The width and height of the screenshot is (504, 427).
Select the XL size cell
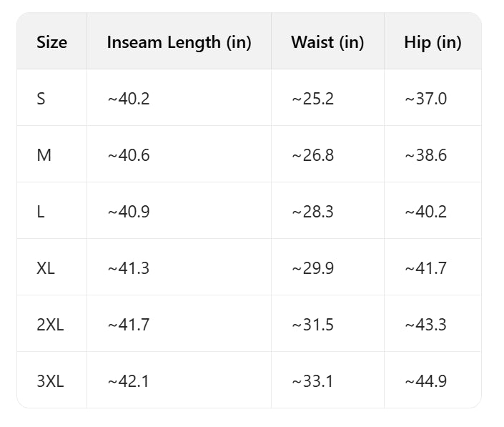pos(46,268)
